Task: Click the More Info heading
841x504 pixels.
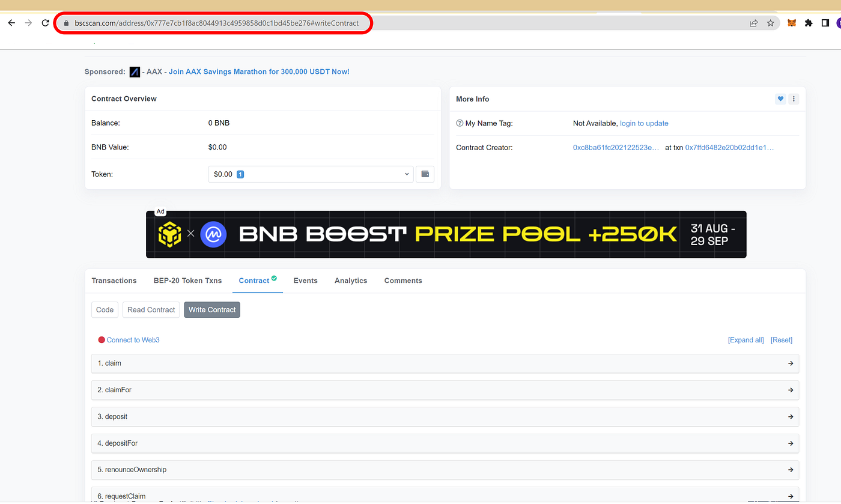Action: [x=473, y=99]
